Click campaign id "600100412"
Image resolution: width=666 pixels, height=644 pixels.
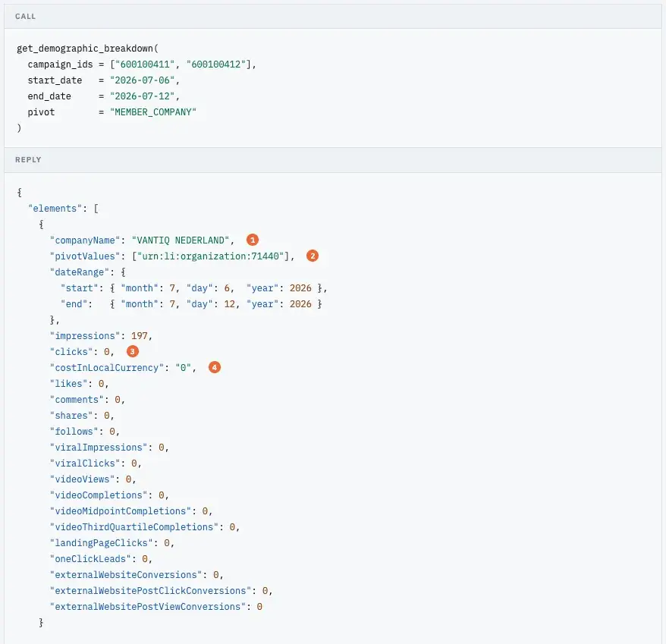tap(215, 64)
